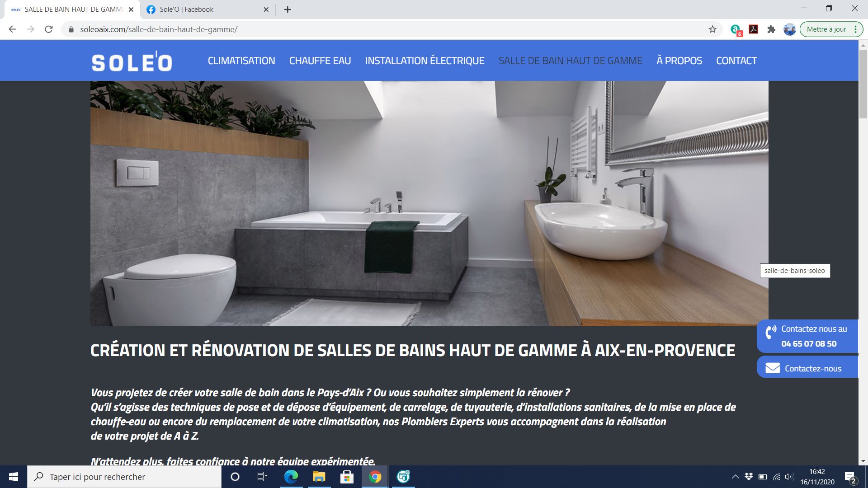Image resolution: width=868 pixels, height=488 pixels.
Task: Open Dropbox from the system tray
Action: [x=749, y=477]
